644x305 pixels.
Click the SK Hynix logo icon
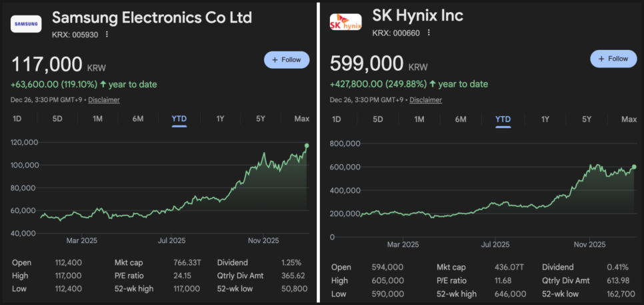pyautogui.click(x=345, y=23)
